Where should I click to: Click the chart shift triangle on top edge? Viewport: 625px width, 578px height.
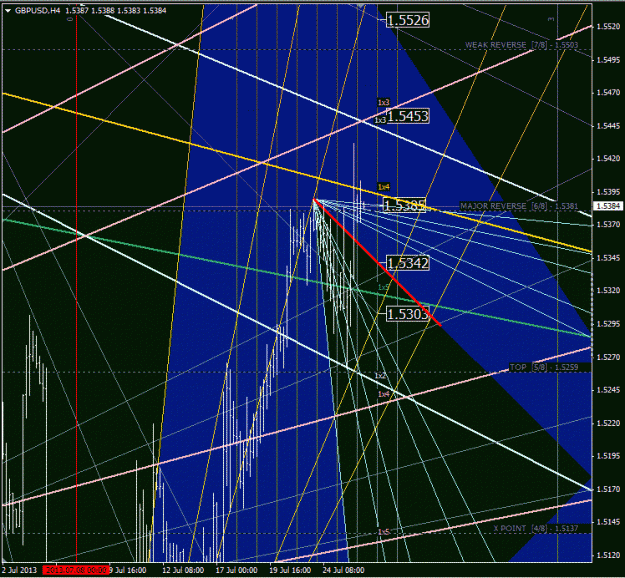pos(361,6)
